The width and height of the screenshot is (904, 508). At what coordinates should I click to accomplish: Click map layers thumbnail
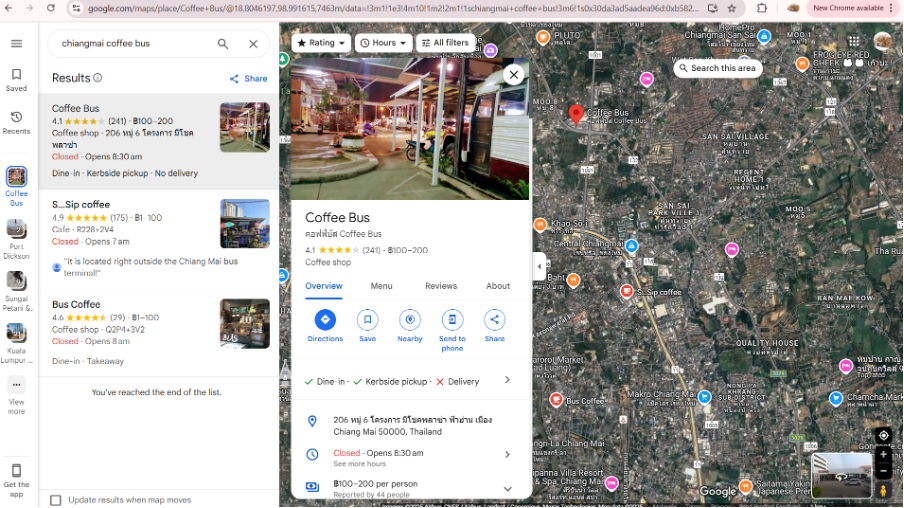841,476
